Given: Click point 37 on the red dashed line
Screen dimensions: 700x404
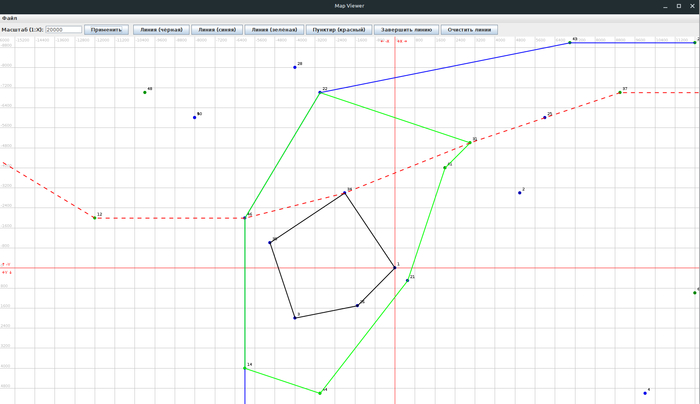Looking at the screenshot, I should pos(620,92).
